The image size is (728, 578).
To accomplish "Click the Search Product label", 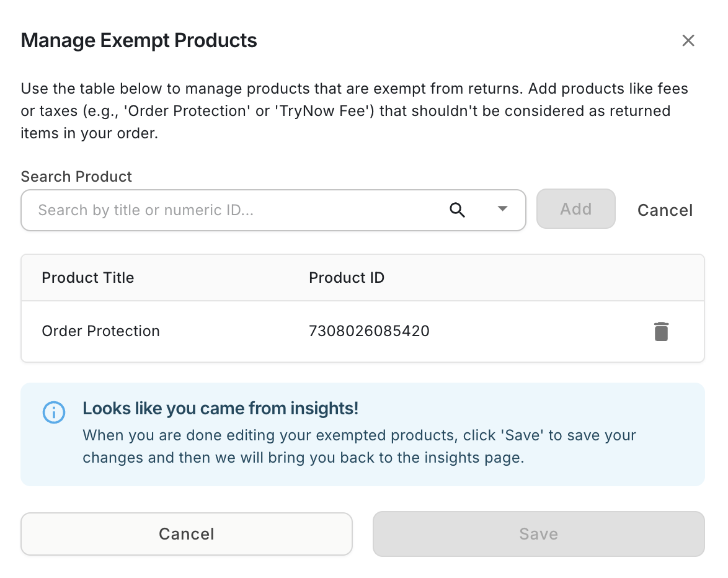I will coord(76,177).
